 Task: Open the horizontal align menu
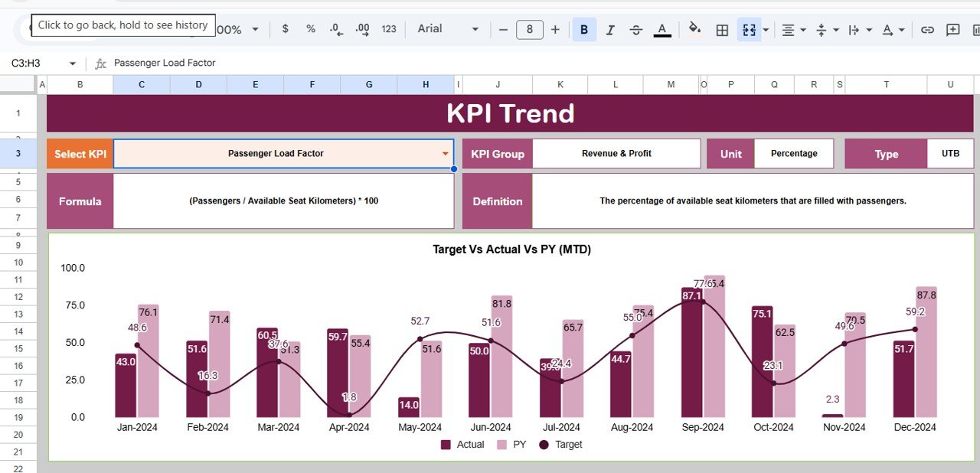tap(793, 30)
